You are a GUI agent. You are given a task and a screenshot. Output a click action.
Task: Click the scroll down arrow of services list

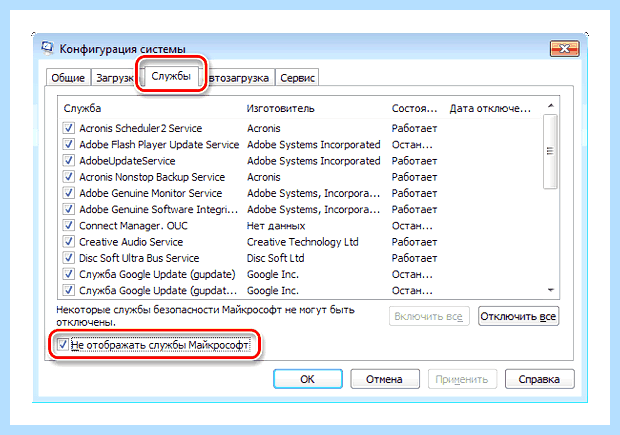(550, 290)
